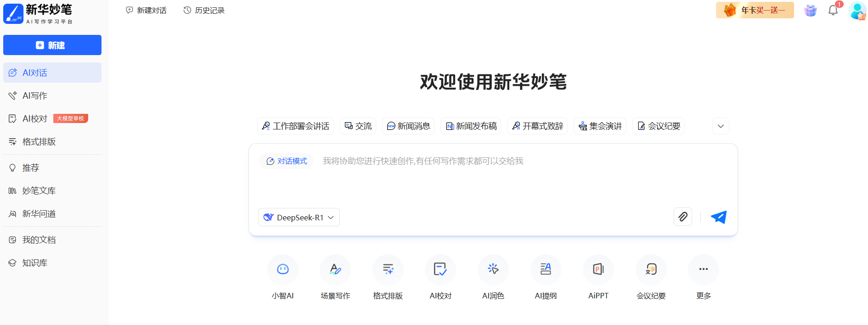Screen dimensions: 868x325
Task: Expand the template tags chevron
Action: click(x=720, y=126)
